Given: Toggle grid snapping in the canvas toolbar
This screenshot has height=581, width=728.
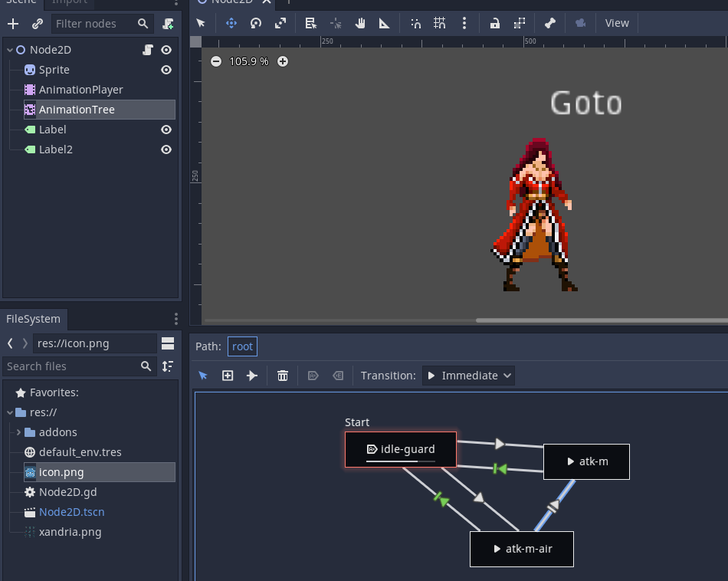Looking at the screenshot, I should pos(440,23).
